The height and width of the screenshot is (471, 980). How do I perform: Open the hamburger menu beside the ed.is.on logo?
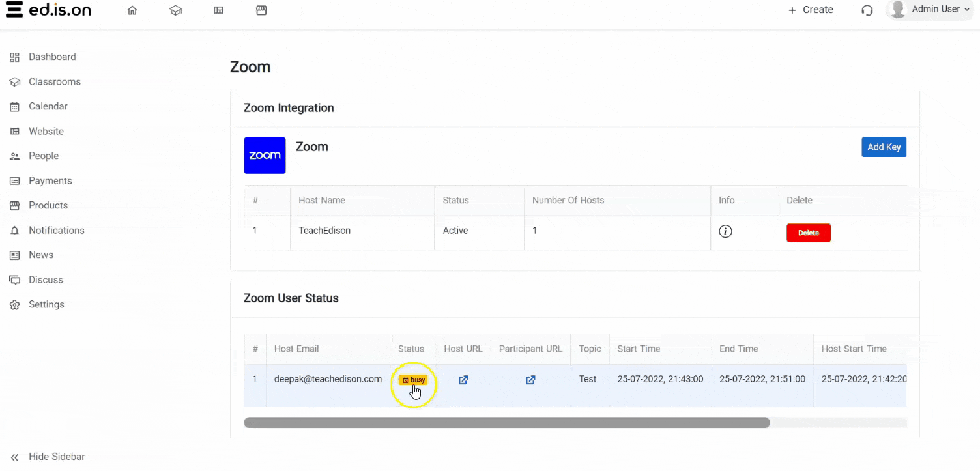tap(14, 10)
